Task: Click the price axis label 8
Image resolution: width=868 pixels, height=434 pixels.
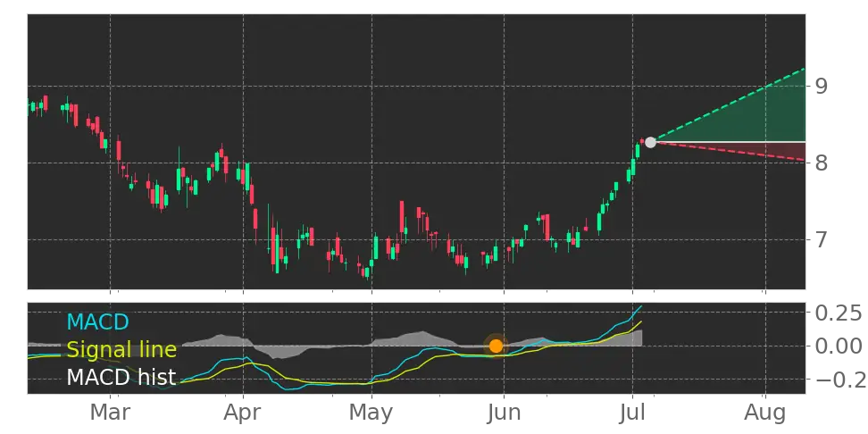Action: point(822,163)
